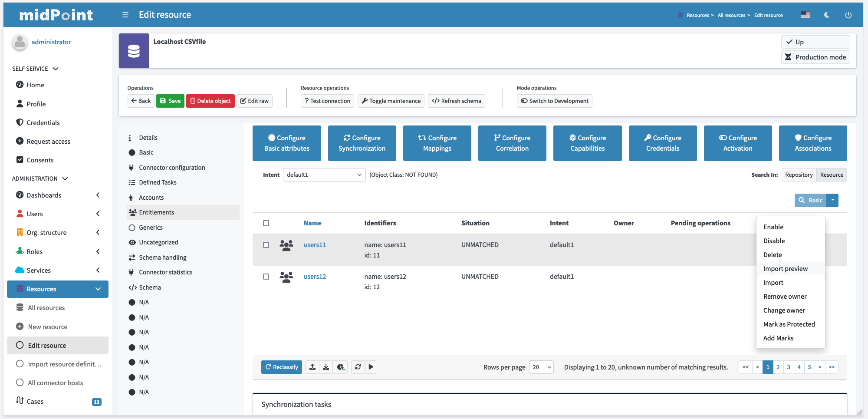
Task: Open the Rows per page dropdown
Action: click(x=541, y=367)
